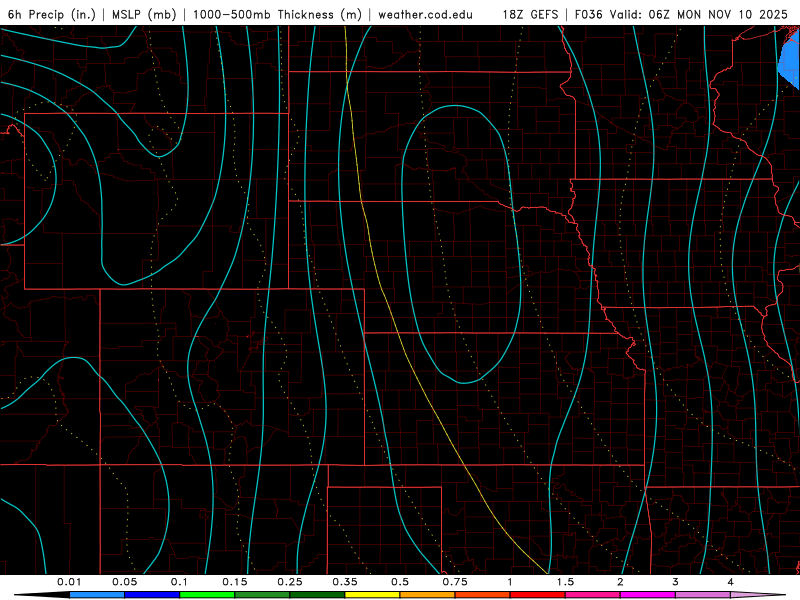Screen dimensions: 800x600
Task: Click the 'MSLP (mb)' header label
Action: [144, 14]
